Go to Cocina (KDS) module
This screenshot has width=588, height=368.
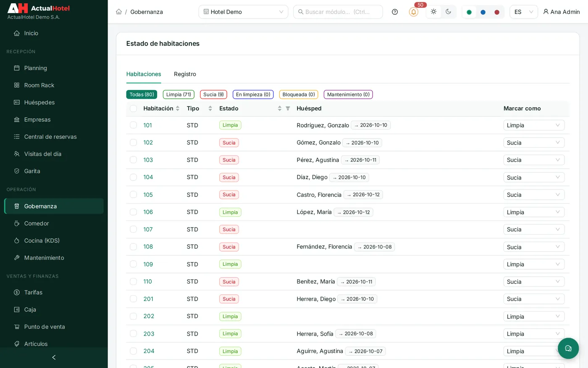54,241
